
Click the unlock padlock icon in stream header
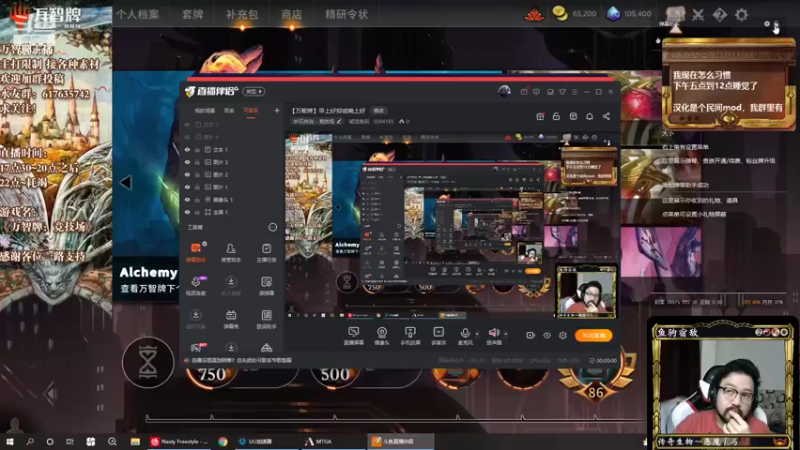(x=556, y=116)
